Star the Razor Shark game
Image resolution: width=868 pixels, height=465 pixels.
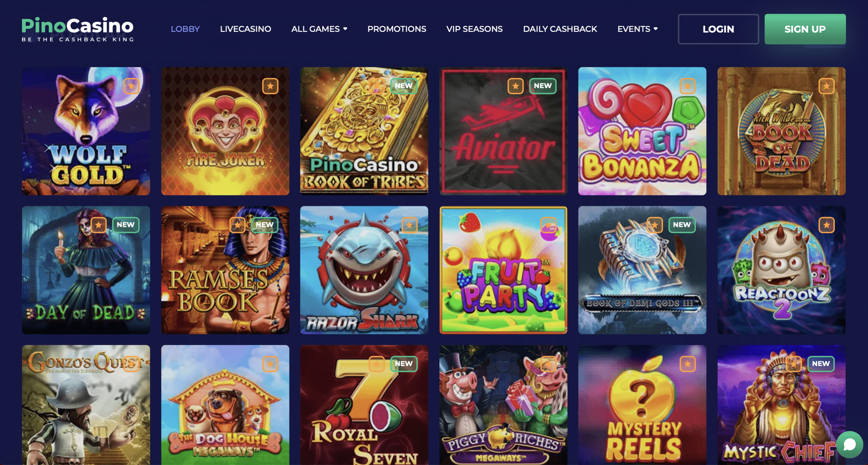coord(409,225)
